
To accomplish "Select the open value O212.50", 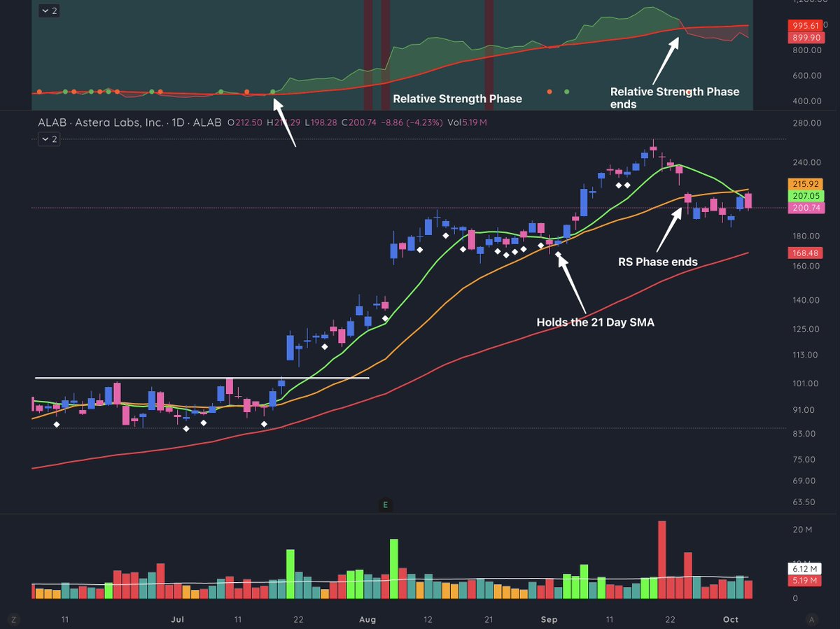I will point(244,122).
